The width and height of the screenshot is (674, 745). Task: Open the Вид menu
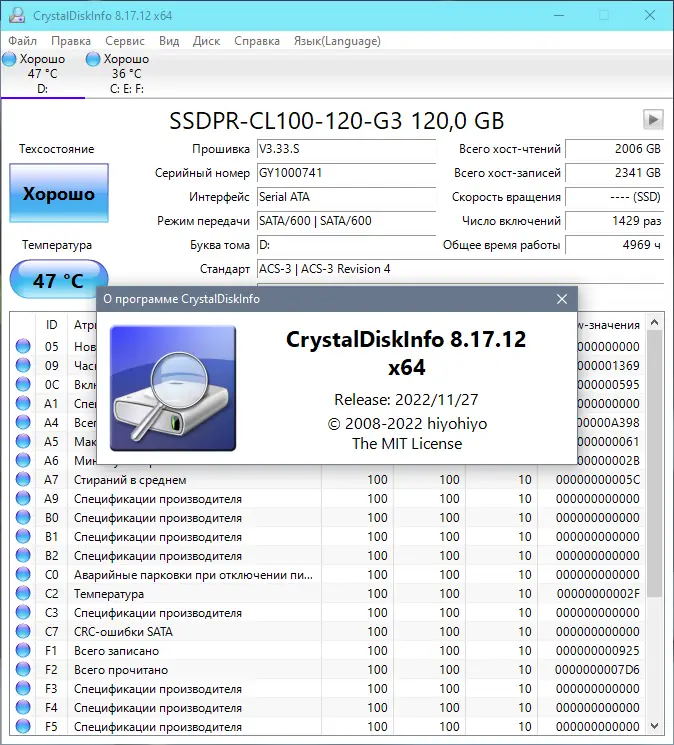[x=169, y=41]
